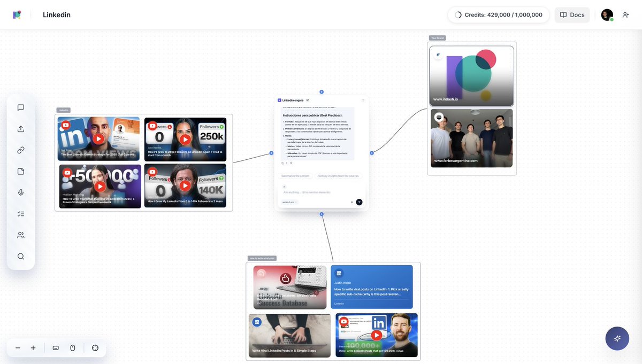642x364 pixels.
Task: Click the left connector node of chat
Action: pyautogui.click(x=271, y=153)
